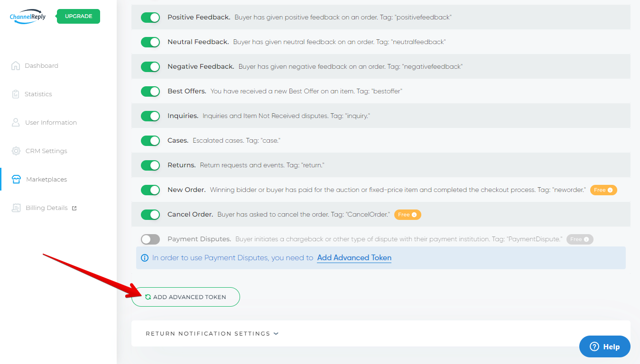Turn off Negative Feedback notifications

point(150,67)
